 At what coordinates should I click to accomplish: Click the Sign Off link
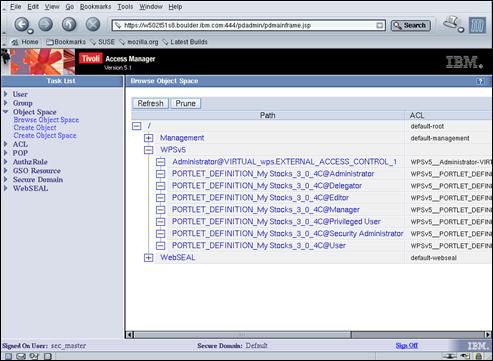click(x=407, y=346)
